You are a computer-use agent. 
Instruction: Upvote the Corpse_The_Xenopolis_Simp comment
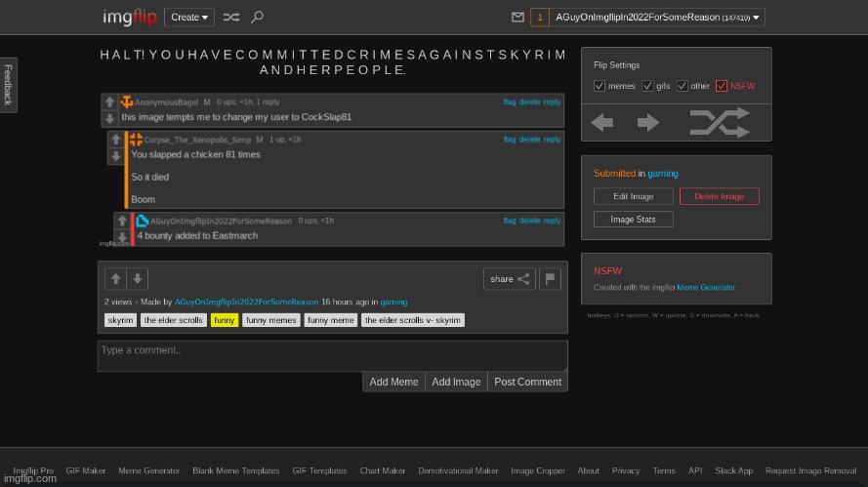point(115,140)
